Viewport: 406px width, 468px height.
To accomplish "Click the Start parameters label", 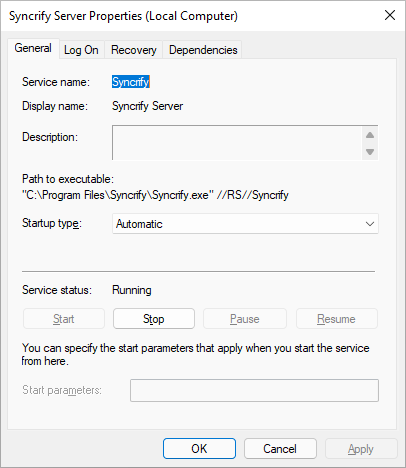I will pyautogui.click(x=62, y=390).
